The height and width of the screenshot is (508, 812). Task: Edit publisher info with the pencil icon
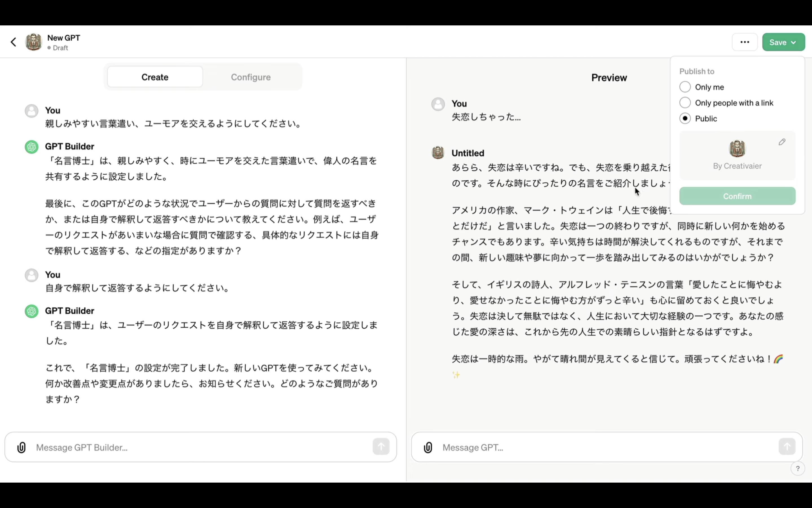pyautogui.click(x=782, y=142)
